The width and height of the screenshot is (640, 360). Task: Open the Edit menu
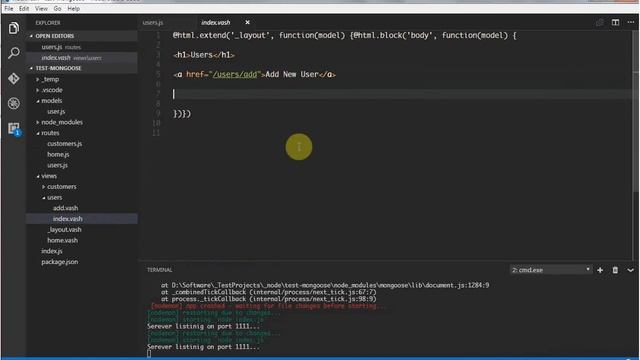click(x=24, y=8)
